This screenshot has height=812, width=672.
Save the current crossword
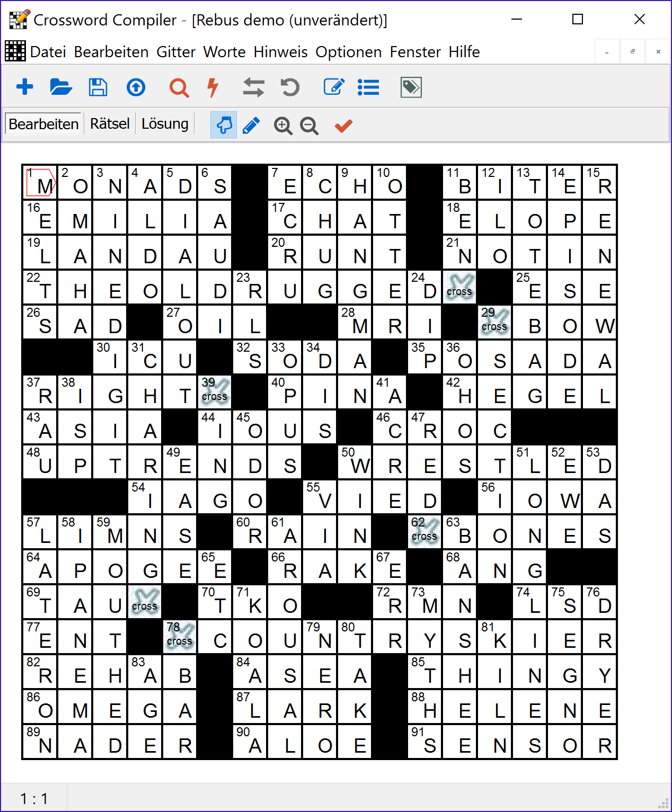point(98,87)
